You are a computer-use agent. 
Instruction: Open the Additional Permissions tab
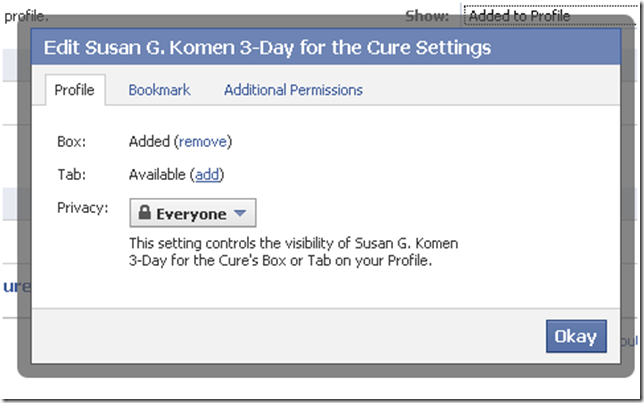(x=293, y=90)
